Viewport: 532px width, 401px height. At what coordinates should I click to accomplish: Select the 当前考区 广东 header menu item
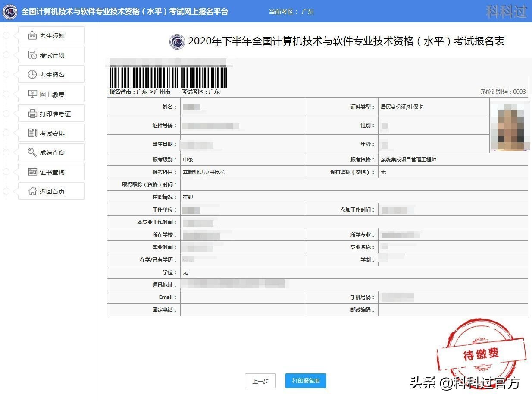click(x=292, y=12)
